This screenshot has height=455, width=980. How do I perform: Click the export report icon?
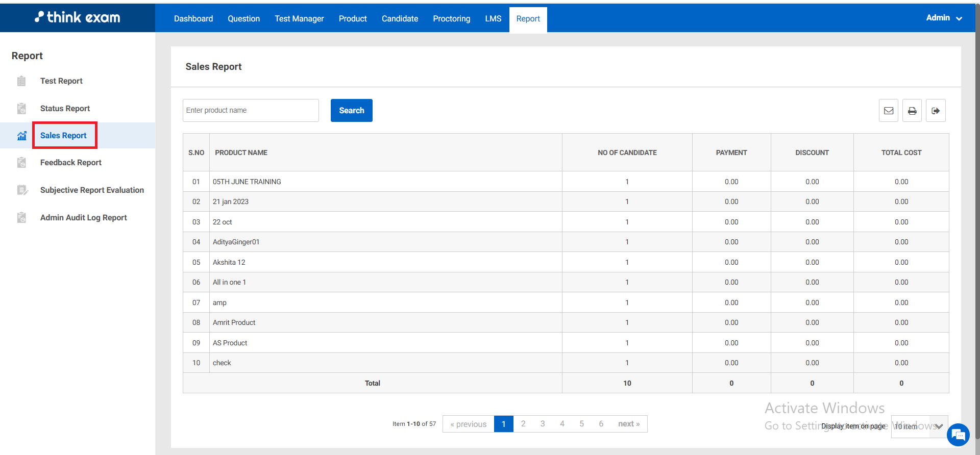935,111
